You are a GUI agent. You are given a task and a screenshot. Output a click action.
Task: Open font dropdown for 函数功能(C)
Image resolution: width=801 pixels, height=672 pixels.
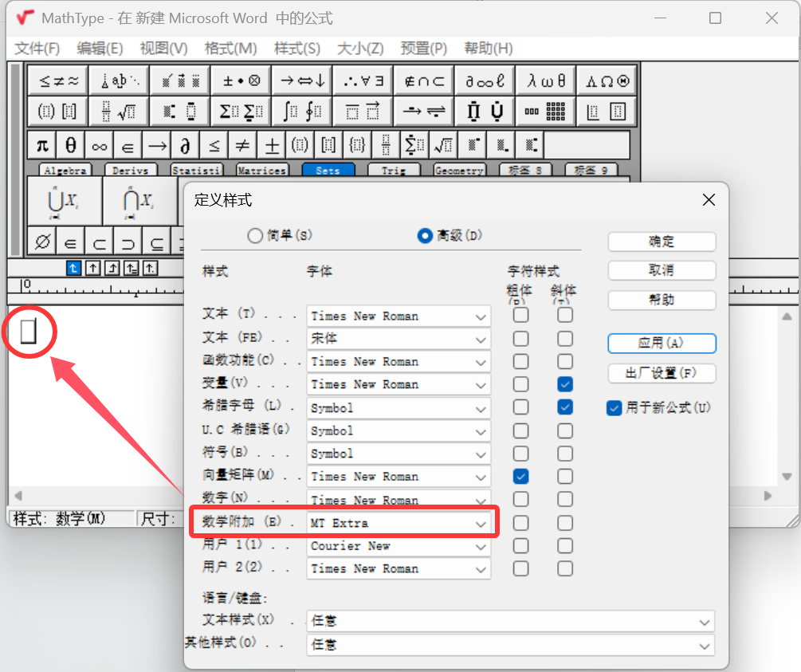click(399, 362)
